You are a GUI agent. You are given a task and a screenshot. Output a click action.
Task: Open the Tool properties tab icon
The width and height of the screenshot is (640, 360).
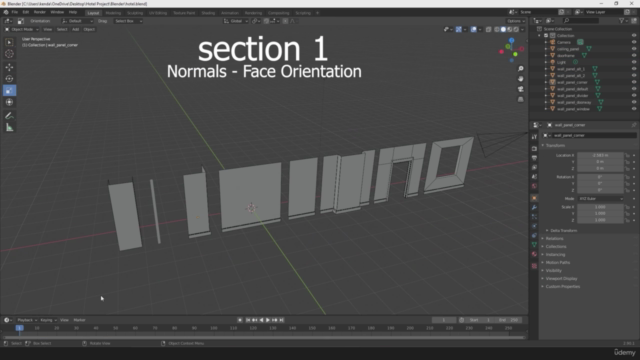(x=534, y=137)
